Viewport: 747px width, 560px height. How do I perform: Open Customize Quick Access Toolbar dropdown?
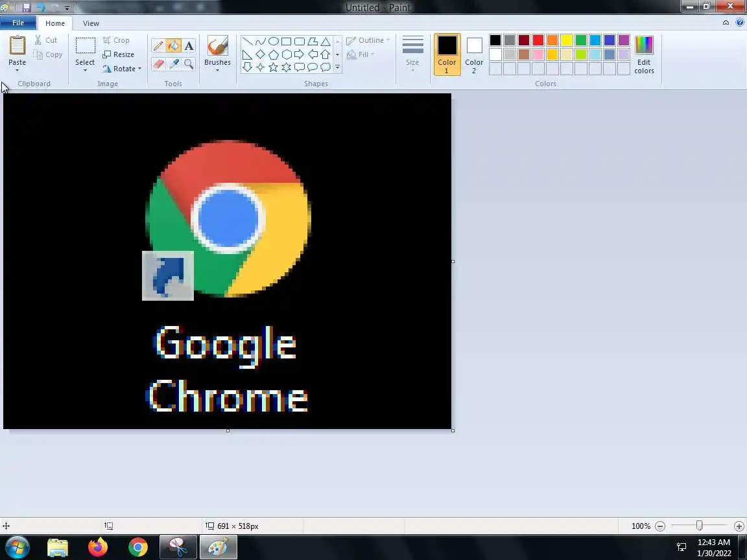pyautogui.click(x=67, y=8)
